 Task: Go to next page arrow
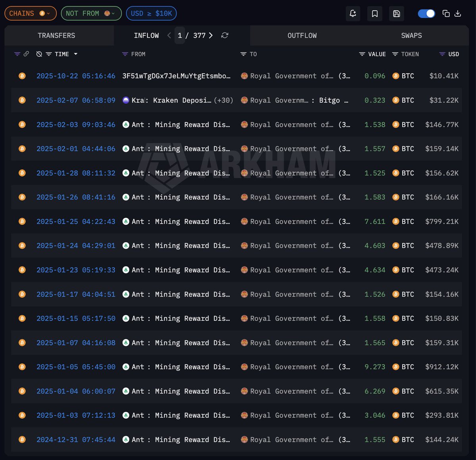coord(211,36)
